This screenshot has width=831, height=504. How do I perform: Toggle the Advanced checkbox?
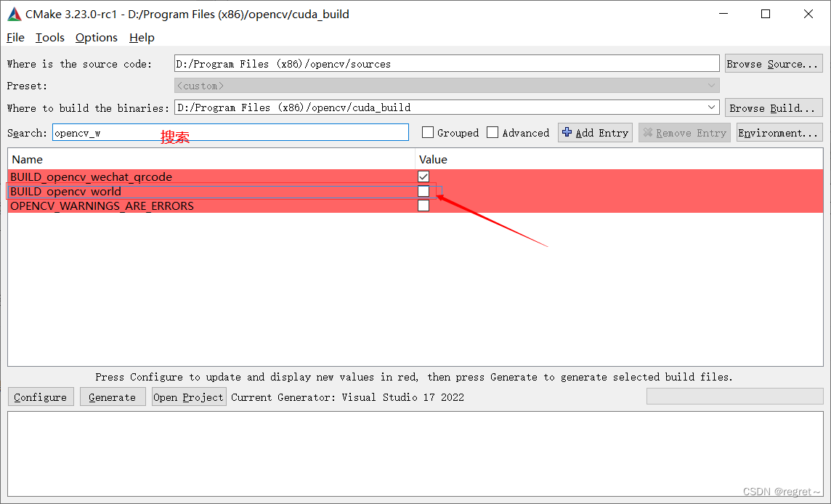492,132
